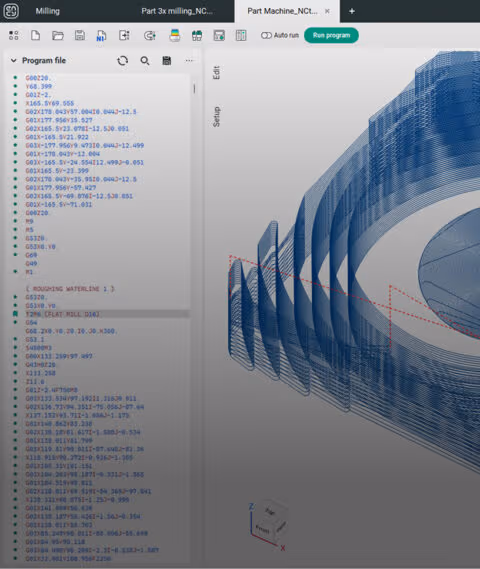Screen dimensions: 480x569
Task: Select the T2M6 FLAT MILL D16 line
Action: [62, 314]
